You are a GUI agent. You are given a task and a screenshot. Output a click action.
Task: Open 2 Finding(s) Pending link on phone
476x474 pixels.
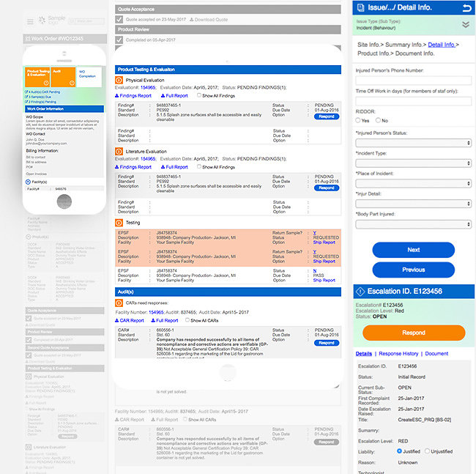click(x=40, y=102)
